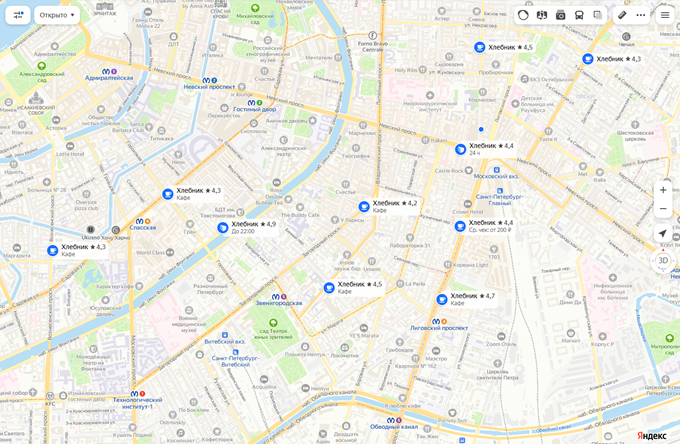Select Хлебник 4,9 pin open До 22:00
Screen dimensions: 680x444
(223, 228)
